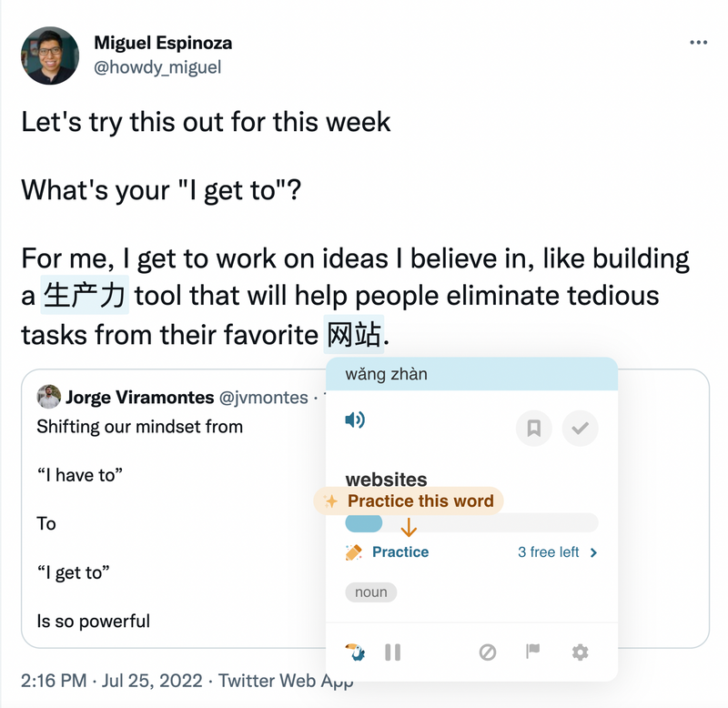Select the noun tag chip
The image size is (728, 708).
click(x=371, y=592)
